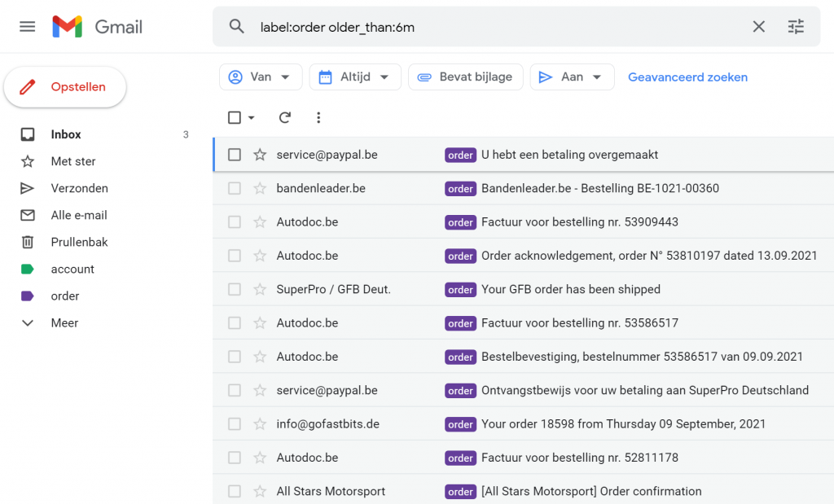Viewport: 834px width, 504px height.
Task: Open 'Your order 18598 from Thursday' email
Action: 524,423
